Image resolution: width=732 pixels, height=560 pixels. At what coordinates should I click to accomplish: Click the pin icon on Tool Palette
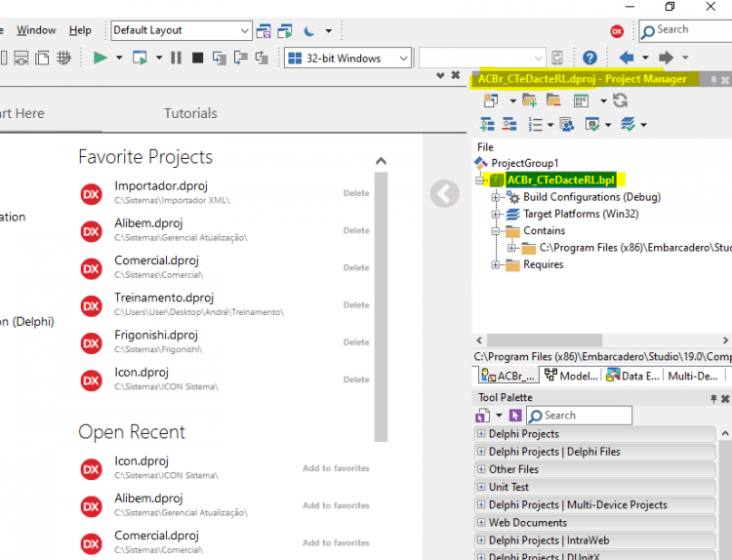(713, 398)
